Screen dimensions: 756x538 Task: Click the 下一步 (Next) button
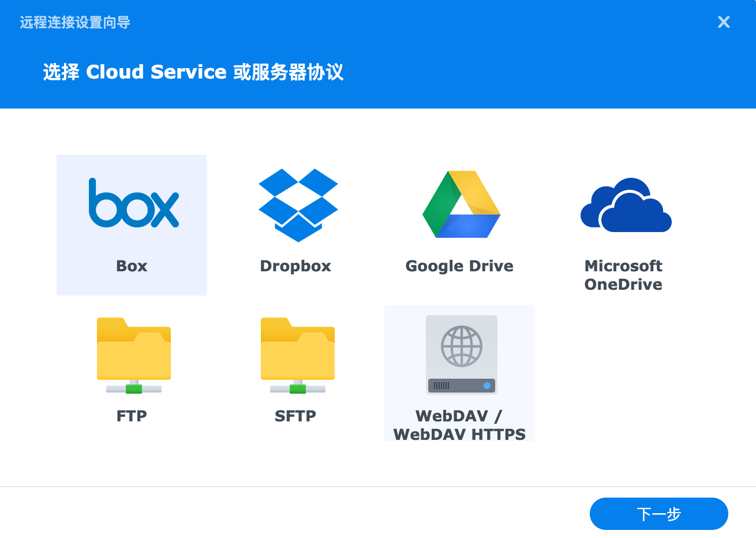(659, 514)
